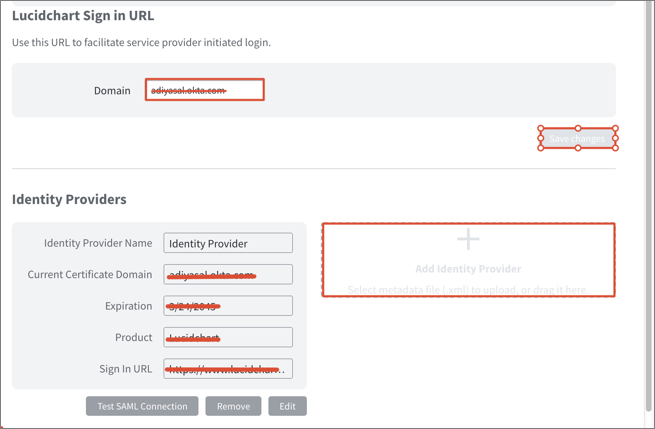Click the plus icon for adding provider

point(468,239)
